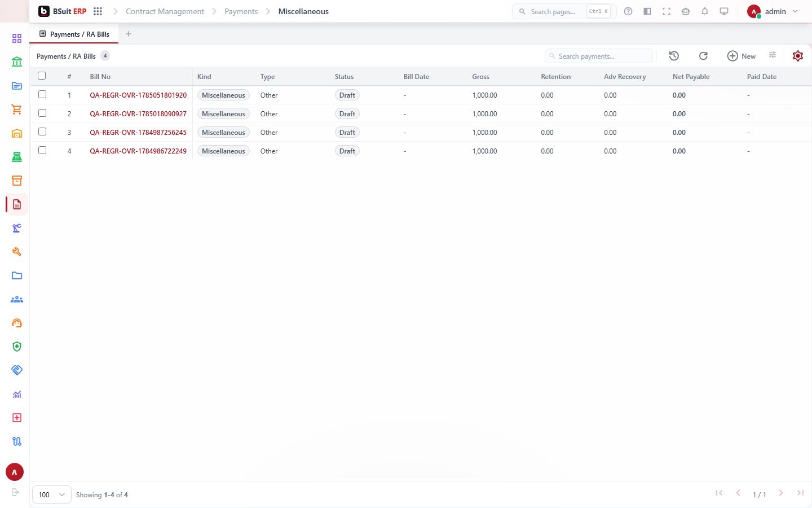Add a new tab with the plus button
The height and width of the screenshot is (508, 812).
pos(129,34)
